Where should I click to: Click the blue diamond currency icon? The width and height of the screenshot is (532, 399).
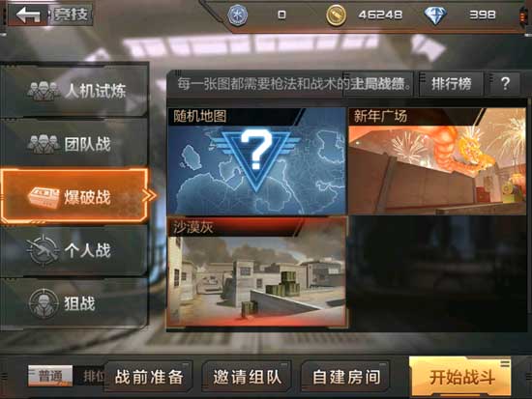[x=435, y=14]
